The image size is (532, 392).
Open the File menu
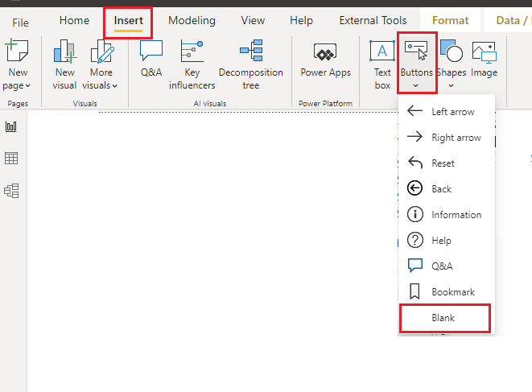click(20, 23)
